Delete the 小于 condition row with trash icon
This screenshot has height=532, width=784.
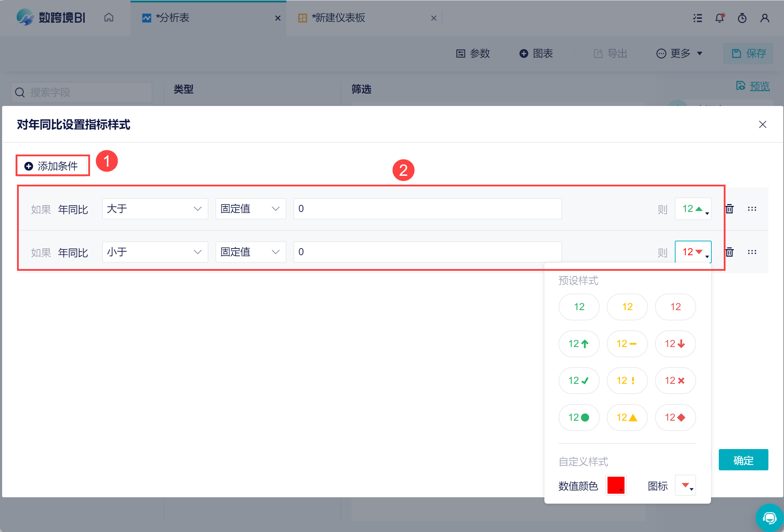click(x=729, y=252)
